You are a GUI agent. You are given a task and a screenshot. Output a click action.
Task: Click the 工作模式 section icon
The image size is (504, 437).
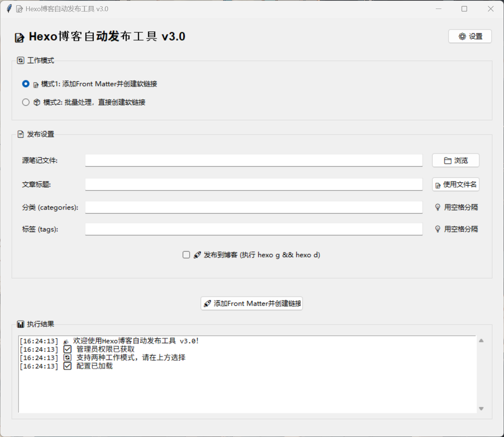[21, 60]
